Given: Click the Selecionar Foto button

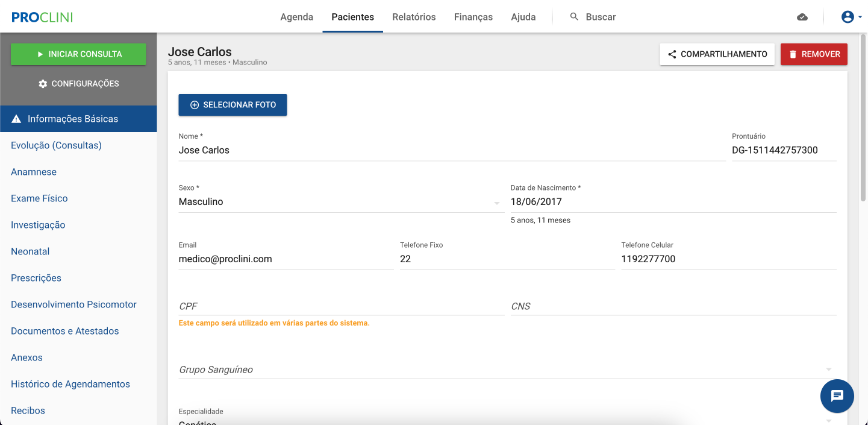Looking at the screenshot, I should [233, 105].
